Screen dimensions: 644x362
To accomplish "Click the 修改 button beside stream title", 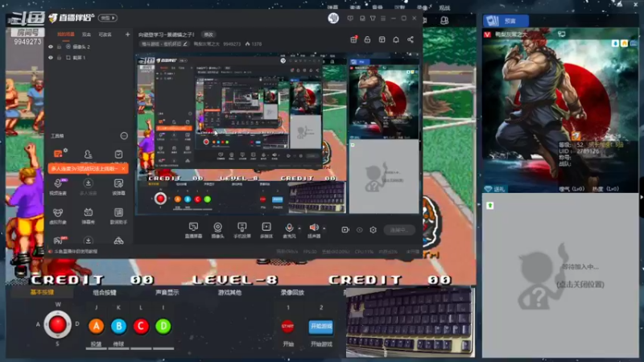I will (x=208, y=35).
